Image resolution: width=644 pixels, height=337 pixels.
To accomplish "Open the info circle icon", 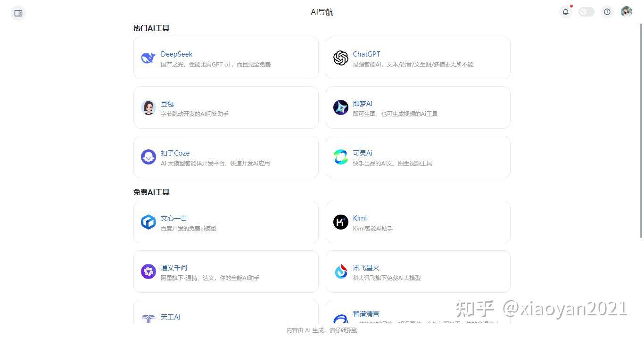I will click(x=607, y=12).
